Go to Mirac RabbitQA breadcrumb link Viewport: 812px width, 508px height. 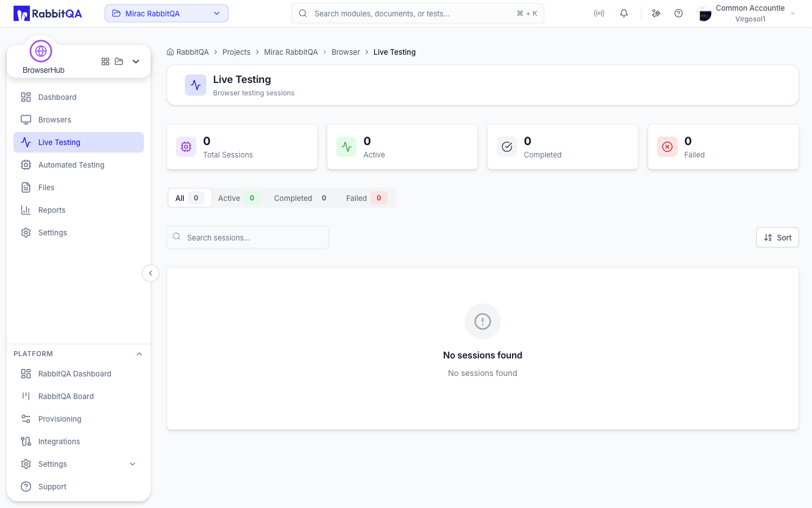pos(291,52)
